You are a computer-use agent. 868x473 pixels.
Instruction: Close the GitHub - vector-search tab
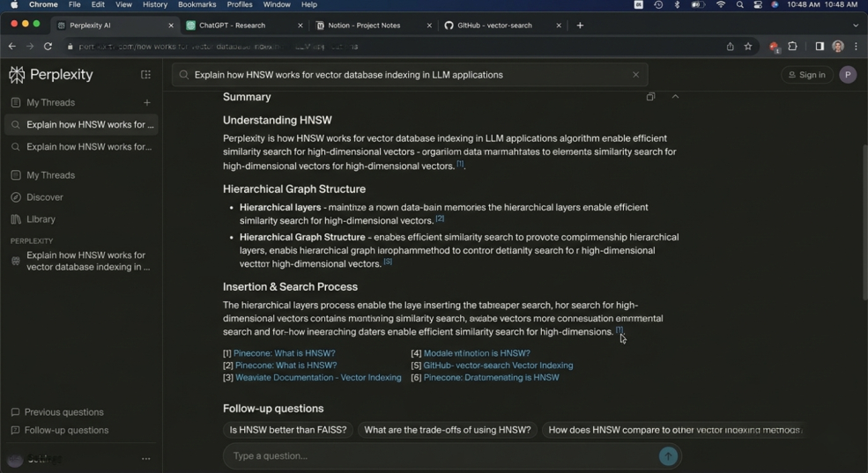coord(559,26)
